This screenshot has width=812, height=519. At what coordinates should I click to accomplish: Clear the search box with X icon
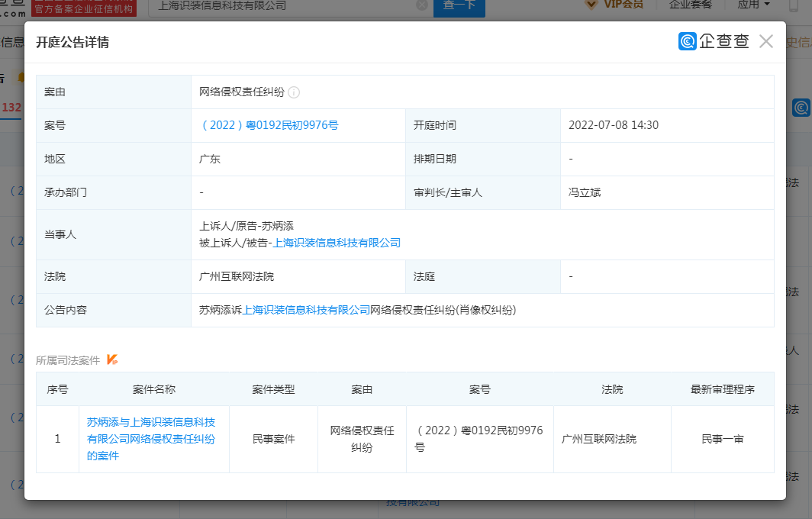(422, 5)
